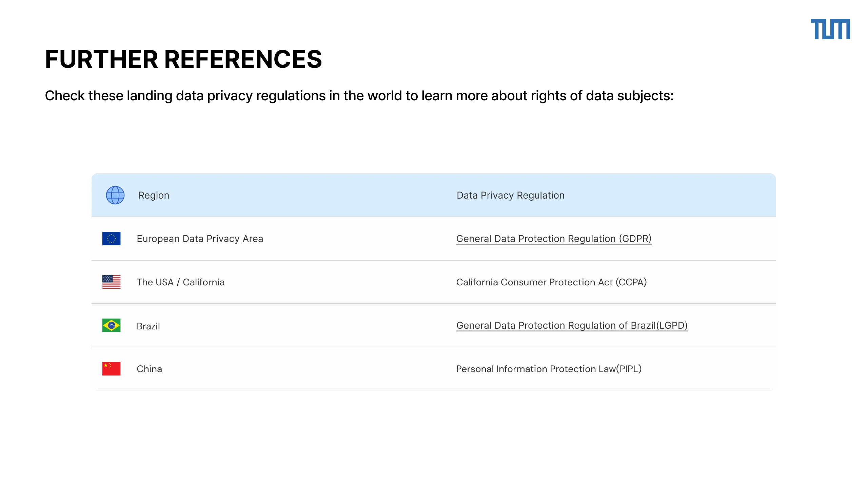Viewport: 868px width, 488px height.
Task: Click Personal Information Protection Law(PIPL) text
Action: [x=549, y=369]
